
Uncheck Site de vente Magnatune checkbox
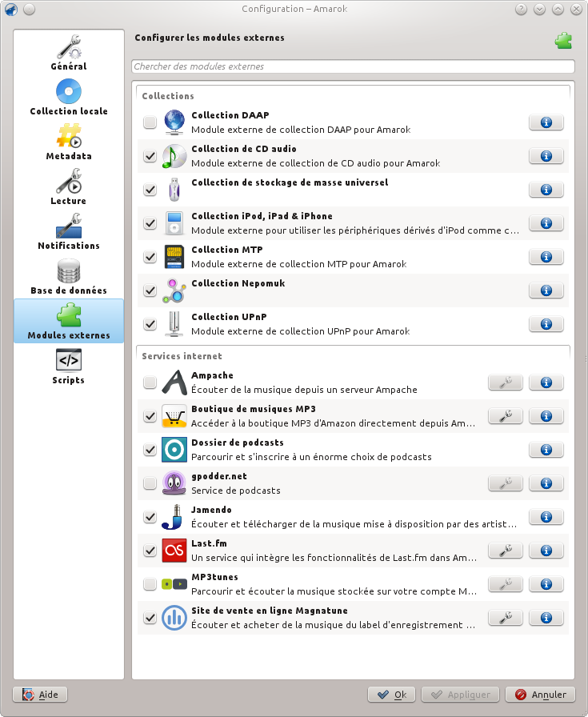click(150, 618)
